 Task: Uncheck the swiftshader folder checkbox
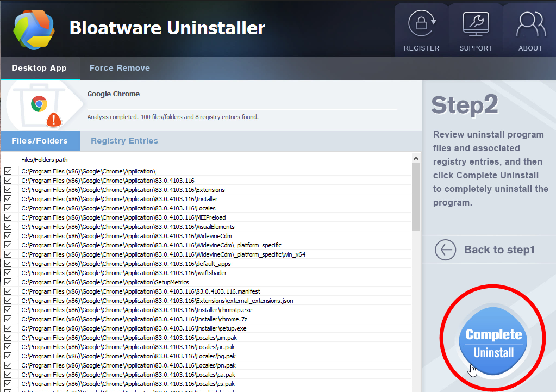8,273
